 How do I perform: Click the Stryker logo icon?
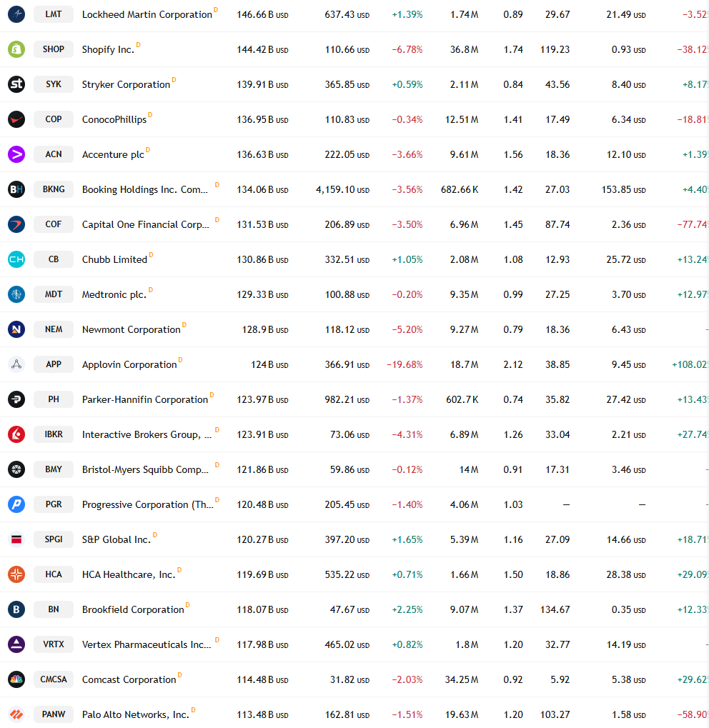16,84
